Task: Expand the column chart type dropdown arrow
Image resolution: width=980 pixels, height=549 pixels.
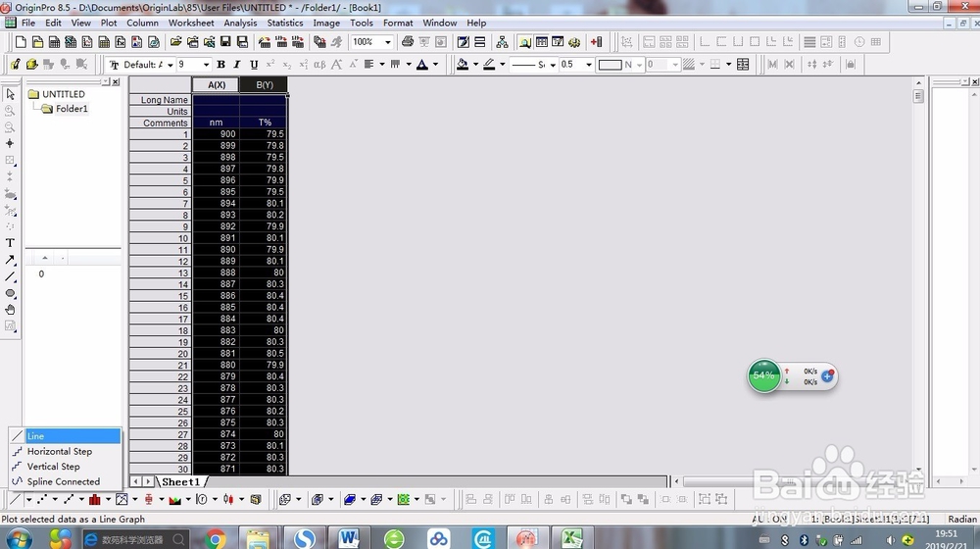Action: coord(108,499)
